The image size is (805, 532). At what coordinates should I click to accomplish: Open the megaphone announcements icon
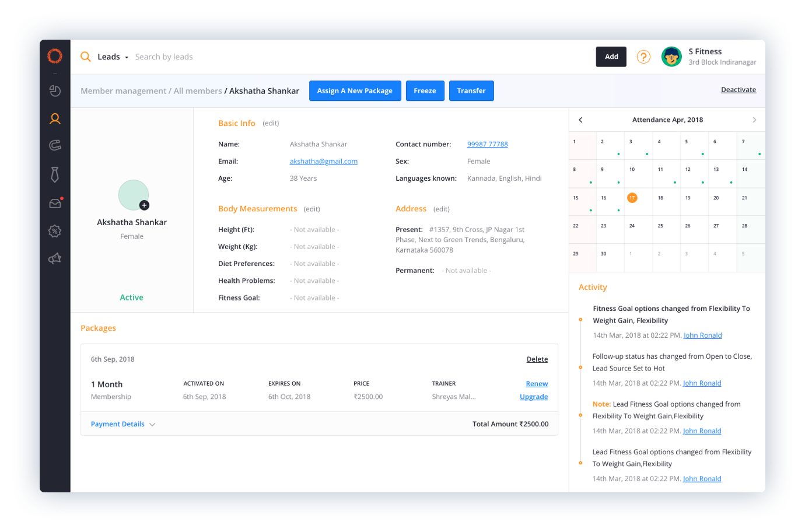point(55,258)
